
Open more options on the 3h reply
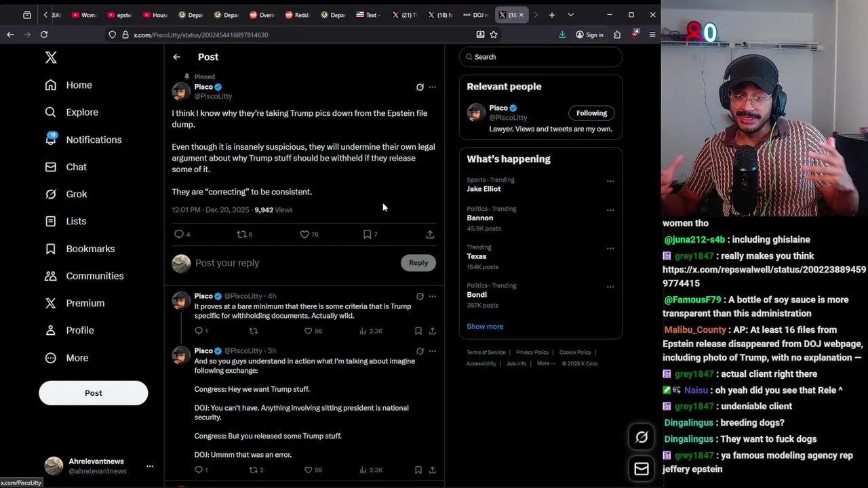(433, 351)
